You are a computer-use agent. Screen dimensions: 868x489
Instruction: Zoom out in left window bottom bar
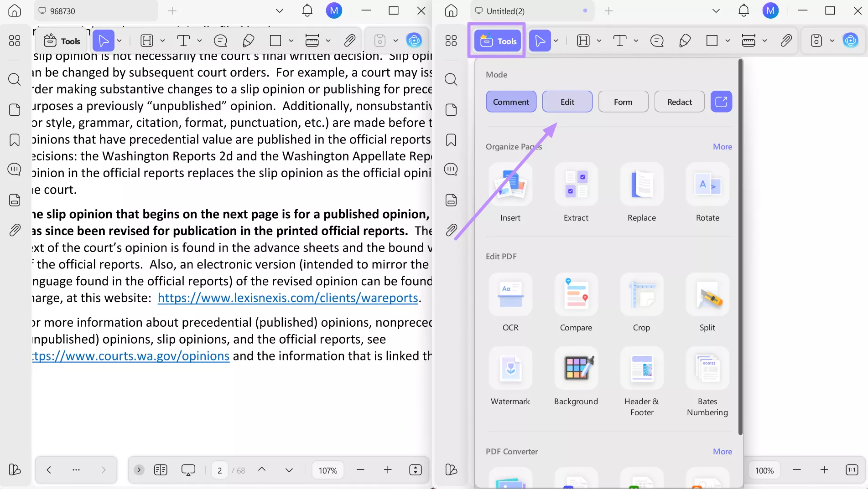point(360,470)
